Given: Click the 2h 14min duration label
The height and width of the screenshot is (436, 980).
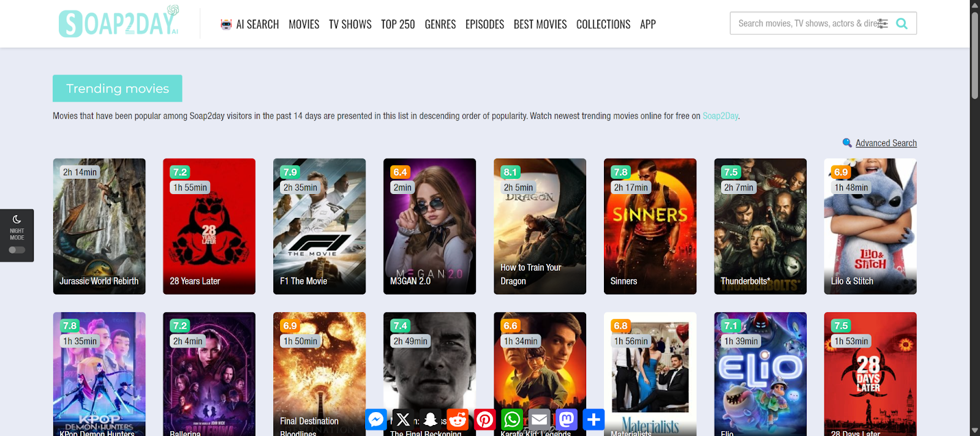Looking at the screenshot, I should coord(80,172).
